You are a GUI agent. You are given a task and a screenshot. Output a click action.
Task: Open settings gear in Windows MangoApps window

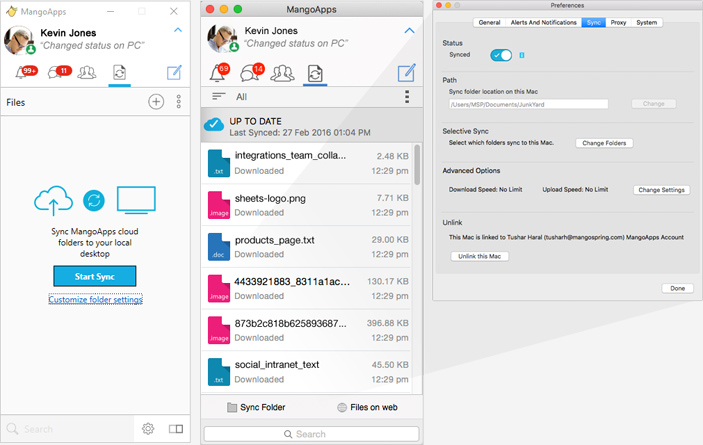click(x=148, y=429)
